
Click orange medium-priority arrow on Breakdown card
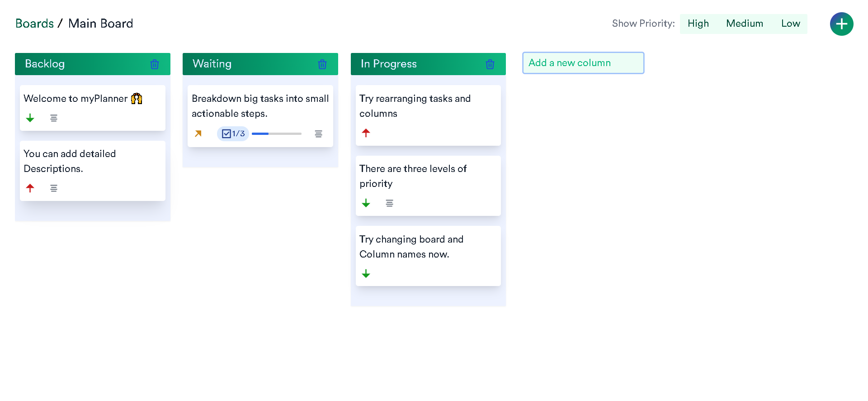198,134
